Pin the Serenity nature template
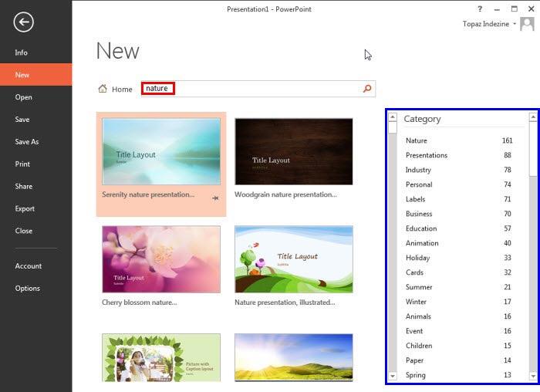 (217, 198)
